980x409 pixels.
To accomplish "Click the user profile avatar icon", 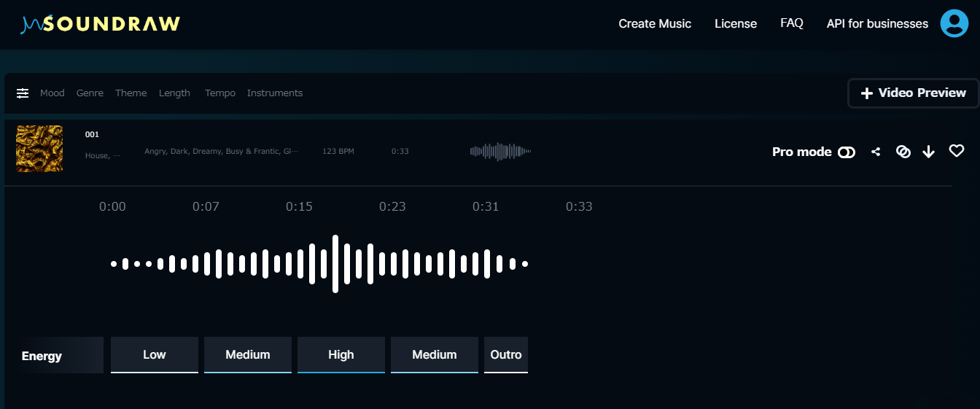I will pos(954,23).
